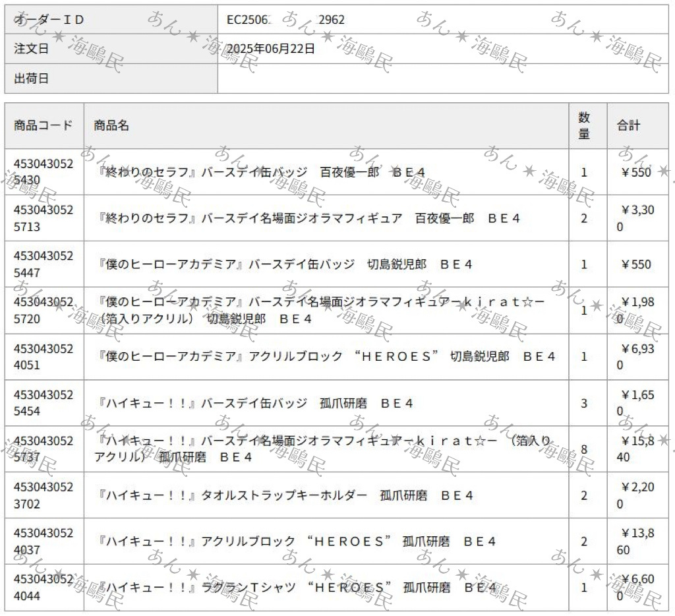Screen dimensions: 675x616
Task: Click 僕のヒーローアカデミア ジオラマフィギュア kirat 切島鋭児郎 name
Action: pos(319,310)
